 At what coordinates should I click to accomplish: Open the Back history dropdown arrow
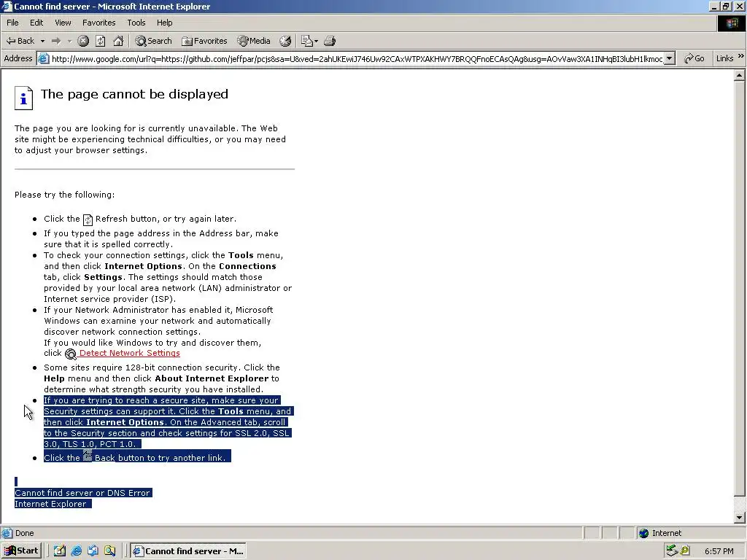(42, 41)
